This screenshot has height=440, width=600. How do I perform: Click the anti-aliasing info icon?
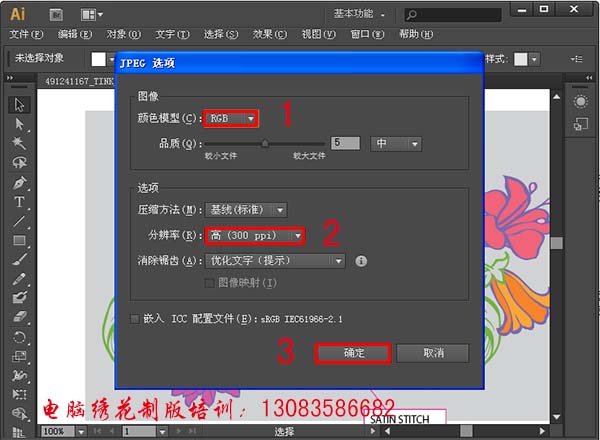tap(361, 261)
